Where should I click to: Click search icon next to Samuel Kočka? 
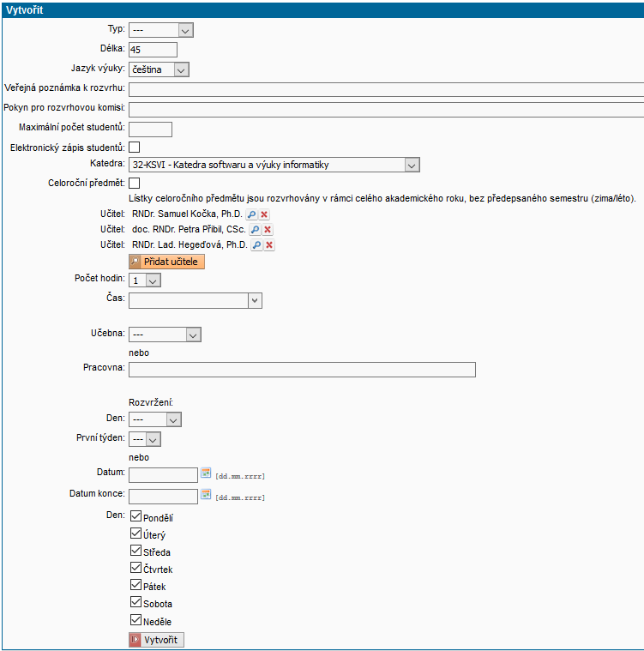coord(251,214)
